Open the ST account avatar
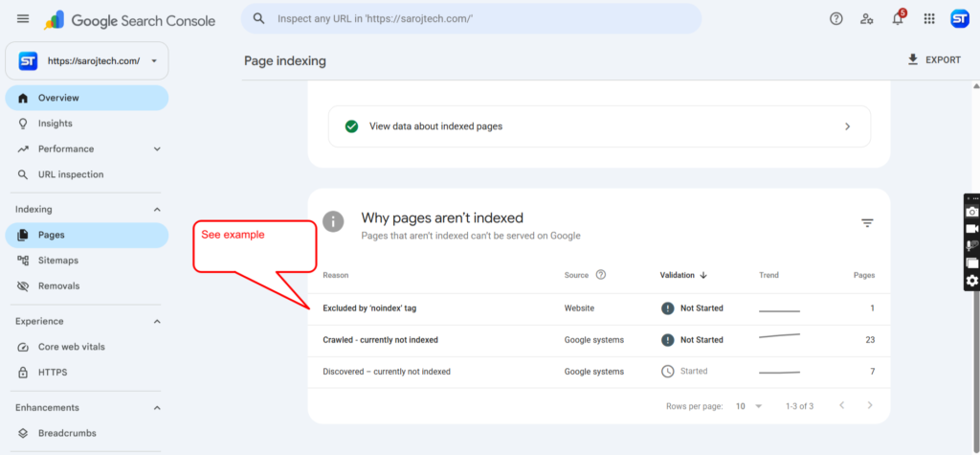Image resolution: width=980 pixels, height=455 pixels. [959, 19]
